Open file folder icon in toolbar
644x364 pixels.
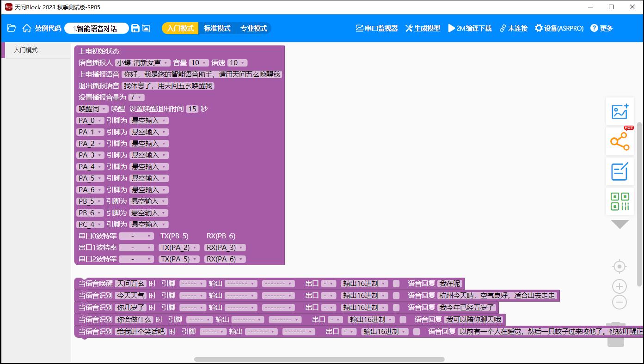pos(12,28)
